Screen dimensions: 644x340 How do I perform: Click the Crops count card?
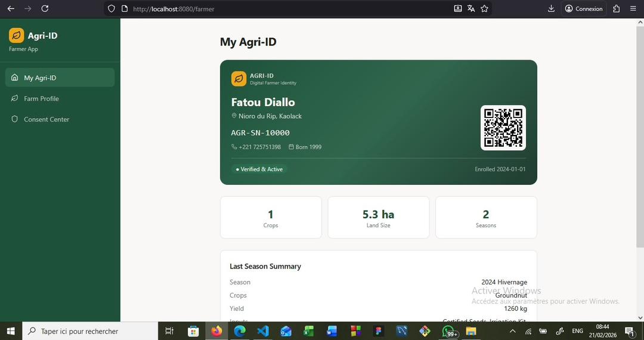coord(271,217)
